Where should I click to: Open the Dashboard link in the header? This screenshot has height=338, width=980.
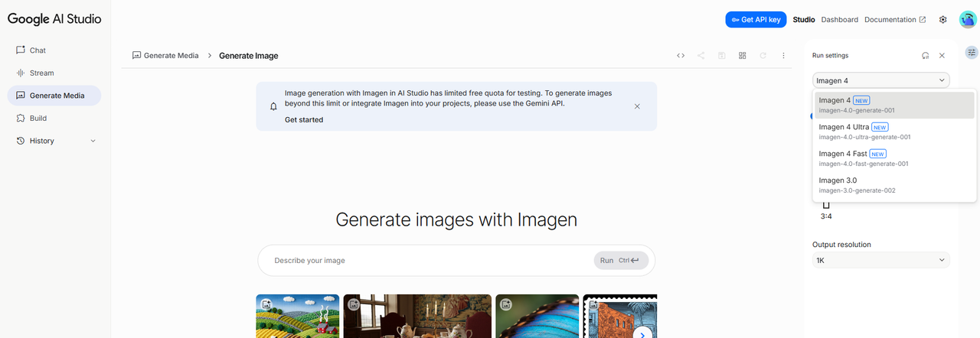(840, 20)
